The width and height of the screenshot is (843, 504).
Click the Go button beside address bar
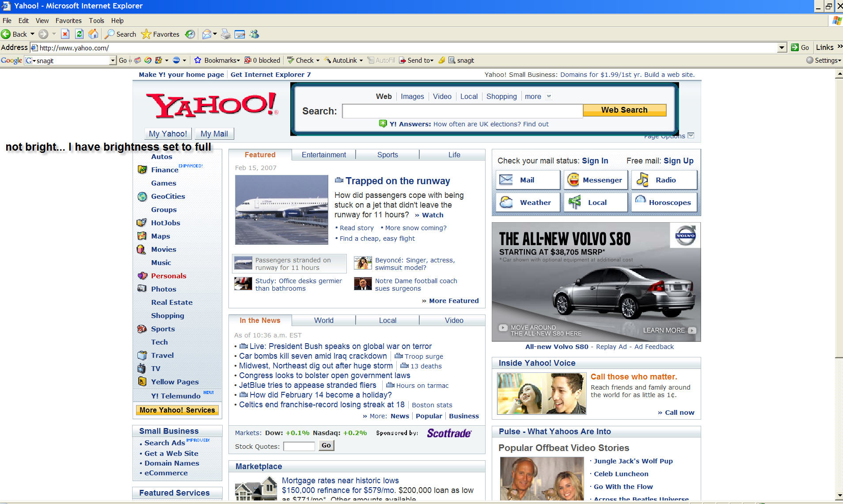click(x=800, y=47)
